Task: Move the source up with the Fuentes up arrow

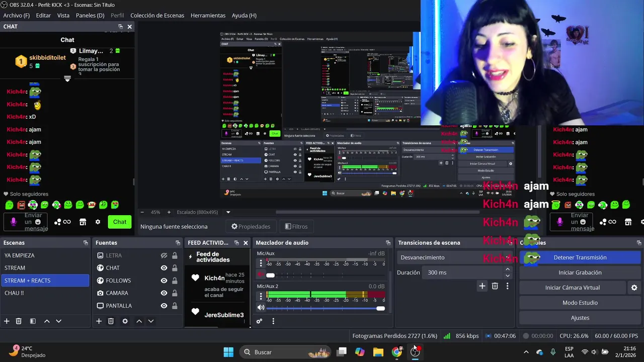Action: (x=139, y=321)
